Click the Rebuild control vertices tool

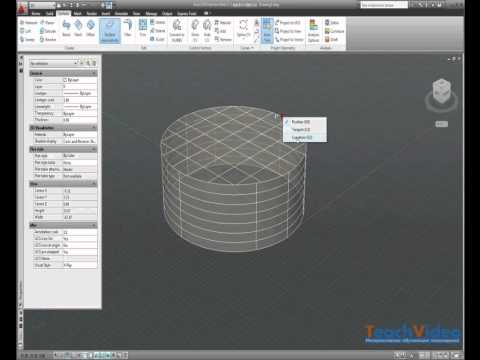223,22
